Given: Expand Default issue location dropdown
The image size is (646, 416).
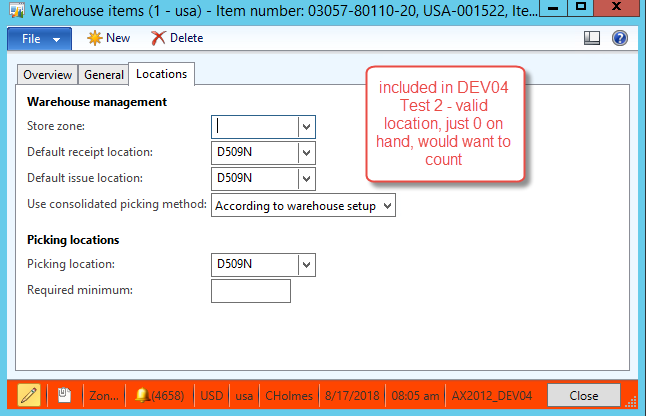Looking at the screenshot, I should point(306,179).
